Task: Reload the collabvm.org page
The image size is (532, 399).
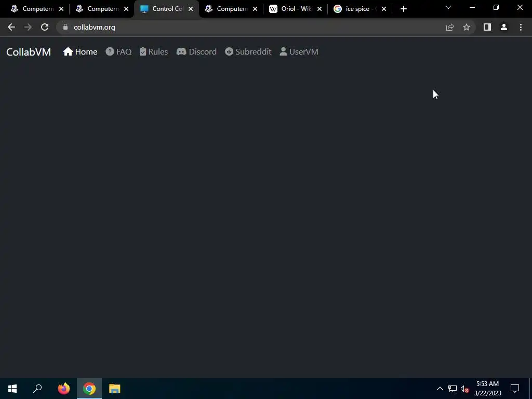Action: click(45, 27)
